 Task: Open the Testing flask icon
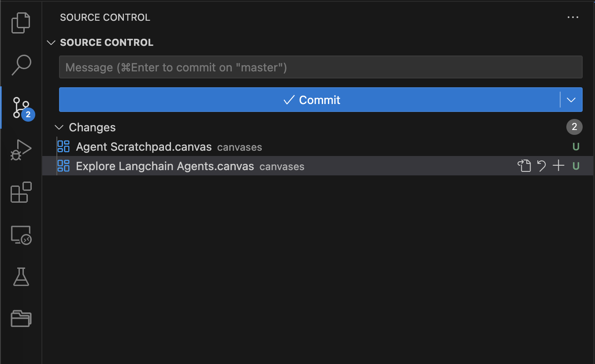coord(21,277)
